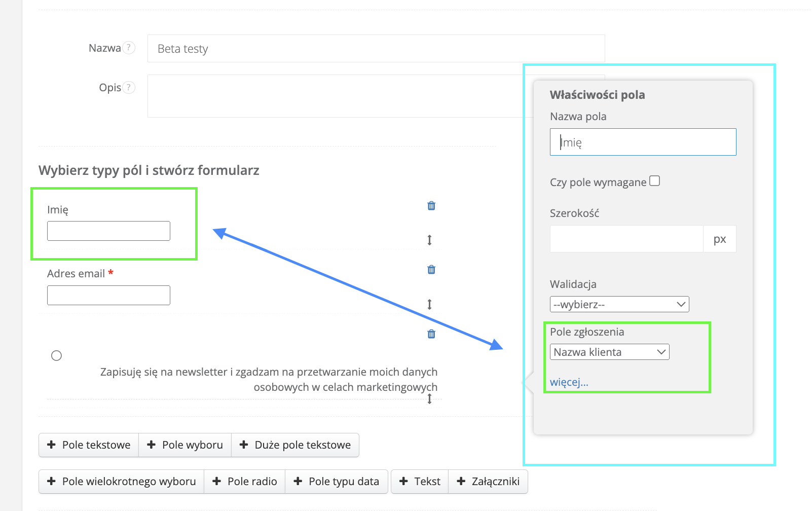Open the więcej... link
The width and height of the screenshot is (812, 511).
[569, 382]
